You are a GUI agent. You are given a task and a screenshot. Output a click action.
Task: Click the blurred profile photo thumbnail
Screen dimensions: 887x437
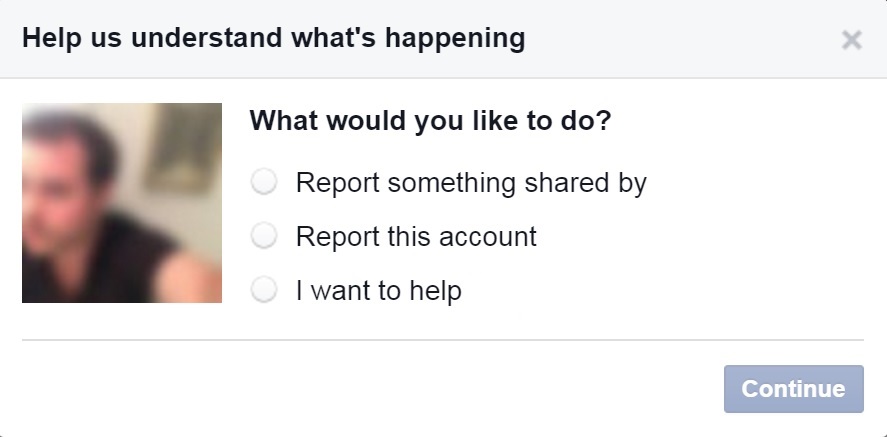[122, 203]
